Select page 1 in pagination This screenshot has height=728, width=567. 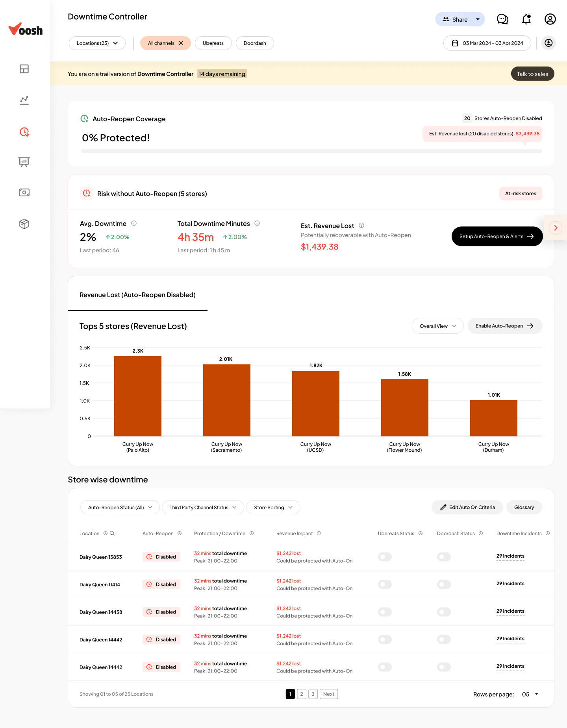click(x=290, y=694)
